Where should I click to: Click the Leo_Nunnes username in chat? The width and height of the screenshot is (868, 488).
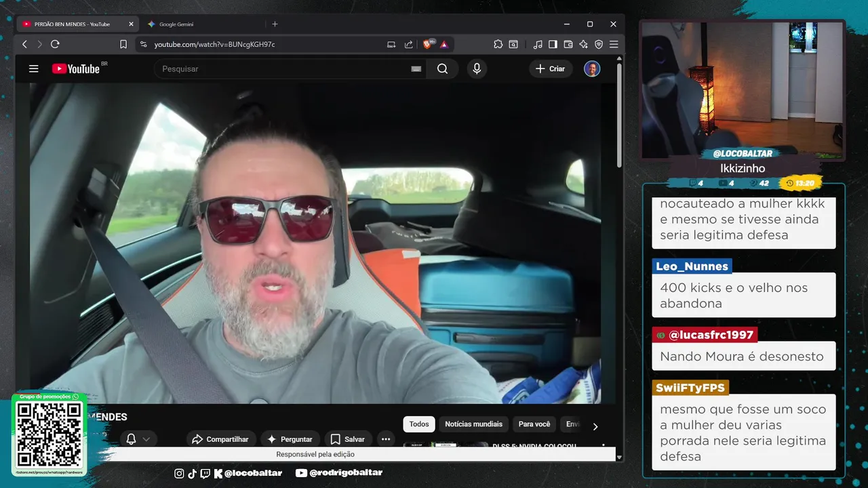click(692, 266)
